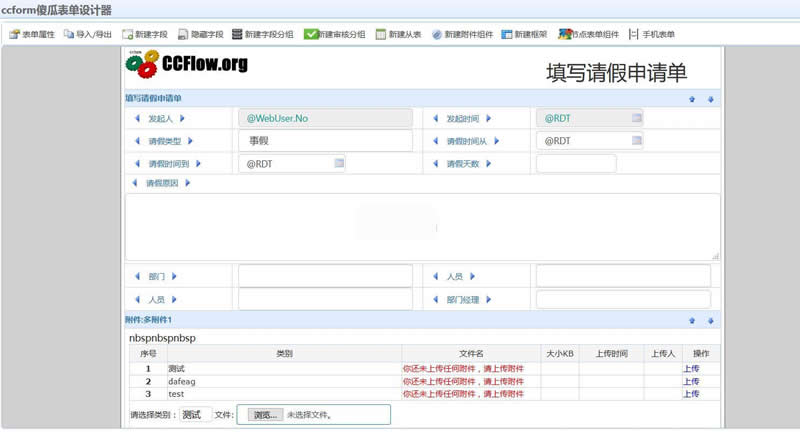Viewport: 800px width, 440px height.
Task: Click 隐藏字段 hidden fields icon
Action: [x=201, y=34]
